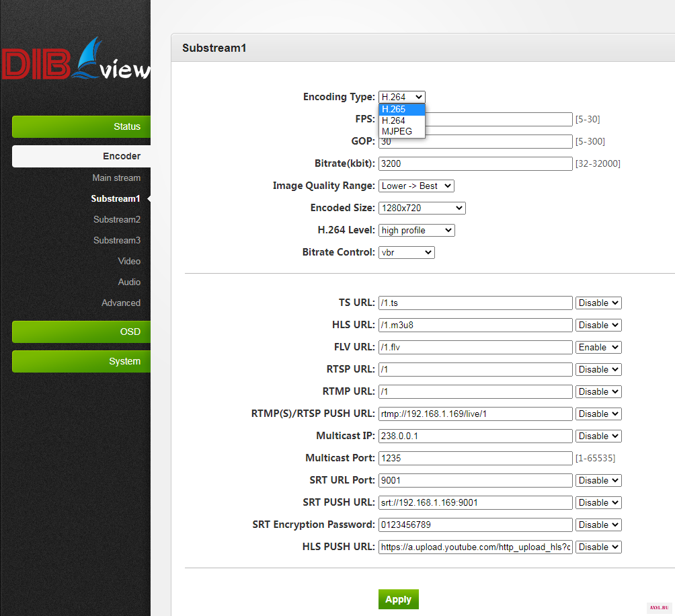Open FLV URL Enable dropdown

point(598,348)
